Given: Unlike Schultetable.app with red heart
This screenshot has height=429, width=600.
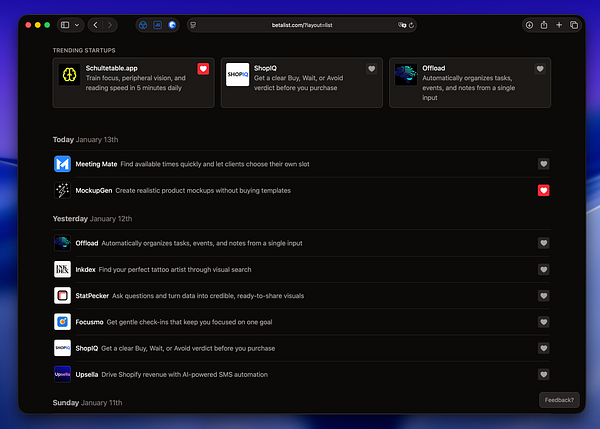Looking at the screenshot, I should 203,69.
